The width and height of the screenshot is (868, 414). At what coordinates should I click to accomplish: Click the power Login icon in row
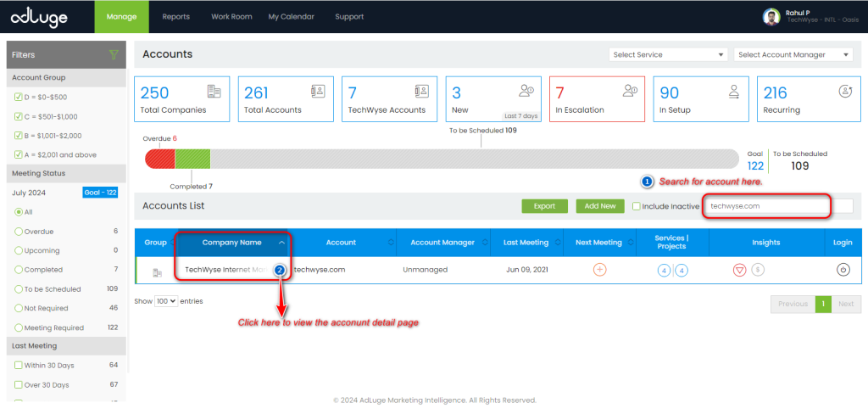(x=843, y=270)
